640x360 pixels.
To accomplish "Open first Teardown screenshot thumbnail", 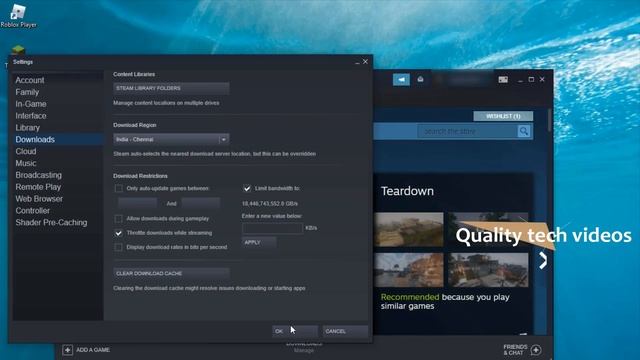I will pyautogui.click(x=409, y=229).
